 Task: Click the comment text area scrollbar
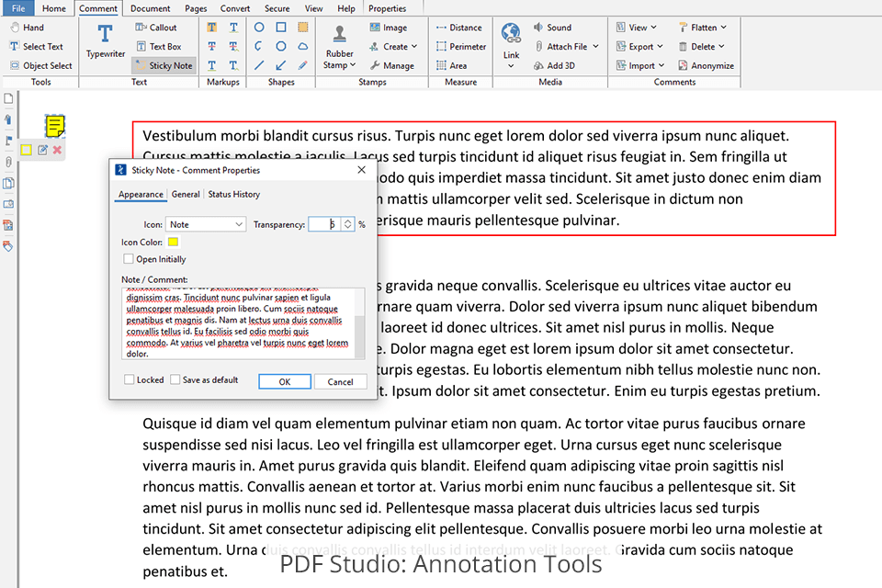tap(360, 323)
